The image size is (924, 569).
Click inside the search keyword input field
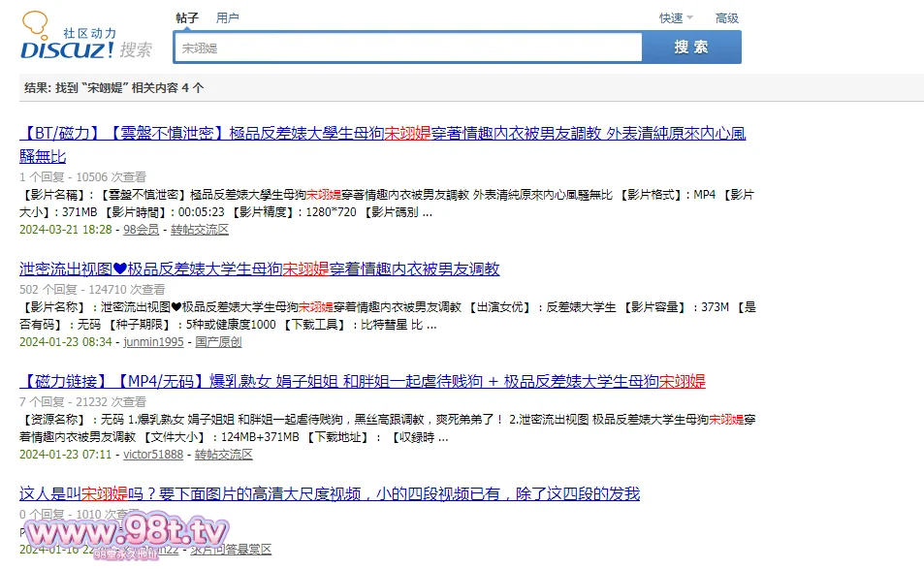(407, 47)
